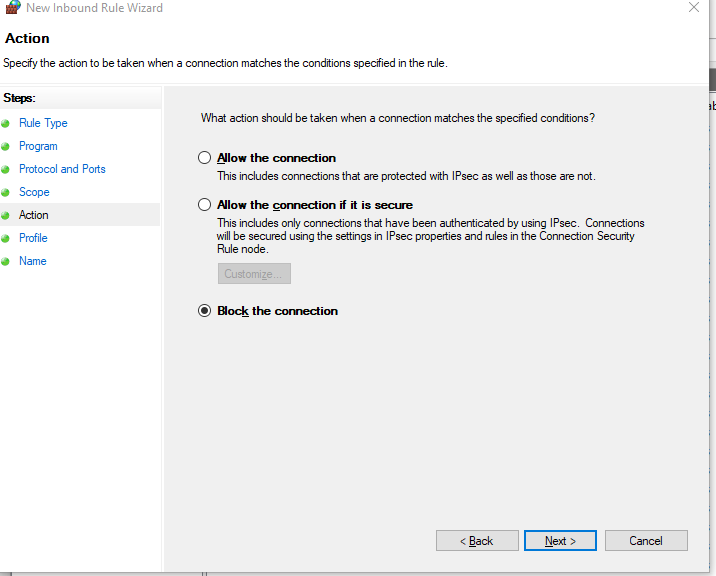The image size is (716, 576).
Task: Click the green bullet beside Rule Type
Action: coord(5,123)
